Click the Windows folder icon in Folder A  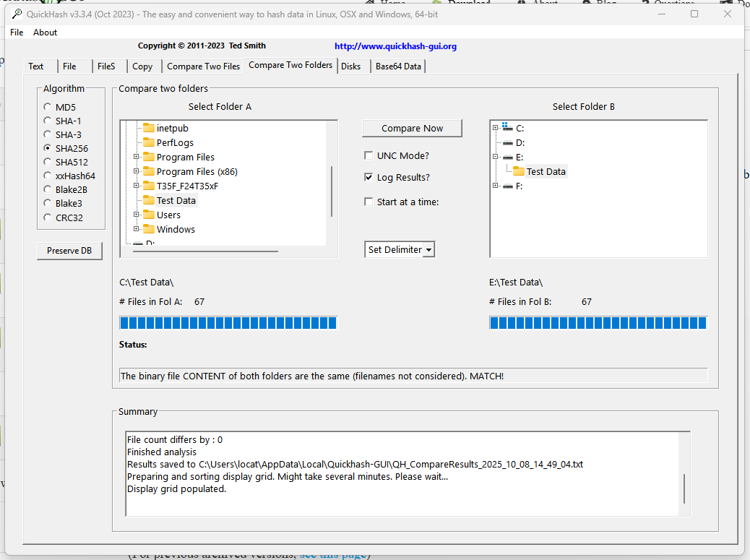[149, 230]
